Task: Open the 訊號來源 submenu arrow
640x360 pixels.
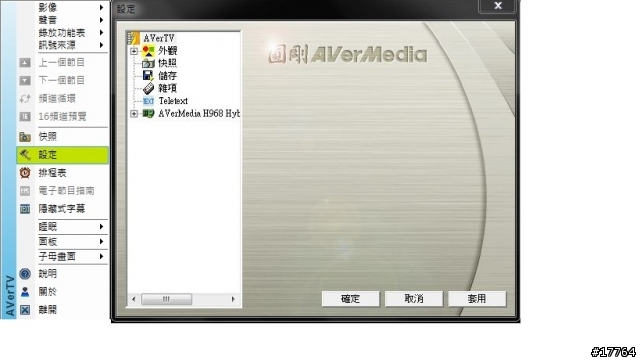Action: [101, 45]
